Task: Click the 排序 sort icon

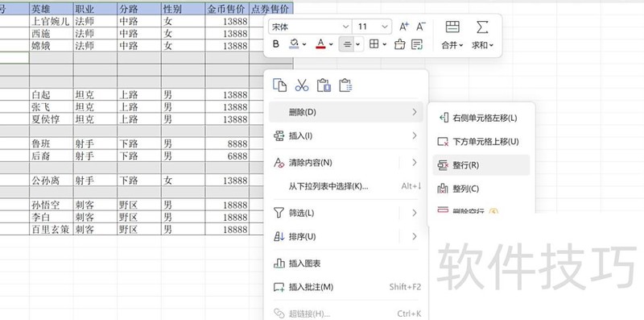Action: pos(279,236)
